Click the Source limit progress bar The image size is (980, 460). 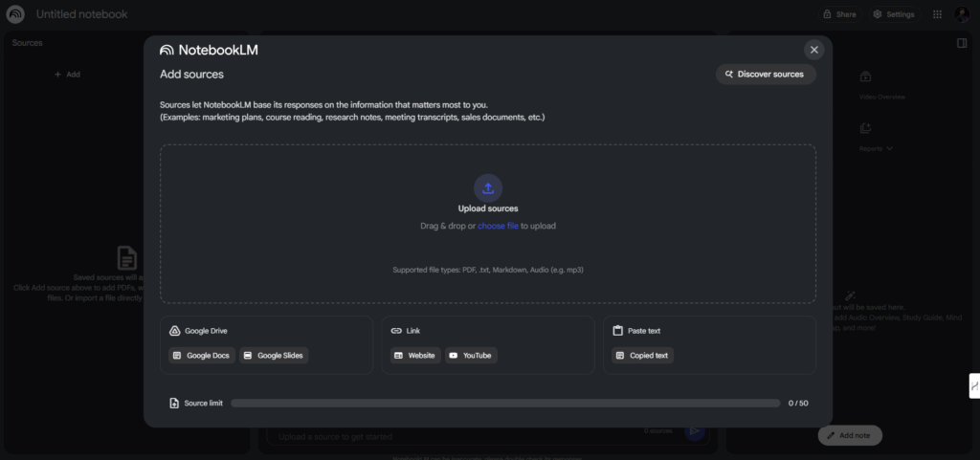click(x=505, y=404)
